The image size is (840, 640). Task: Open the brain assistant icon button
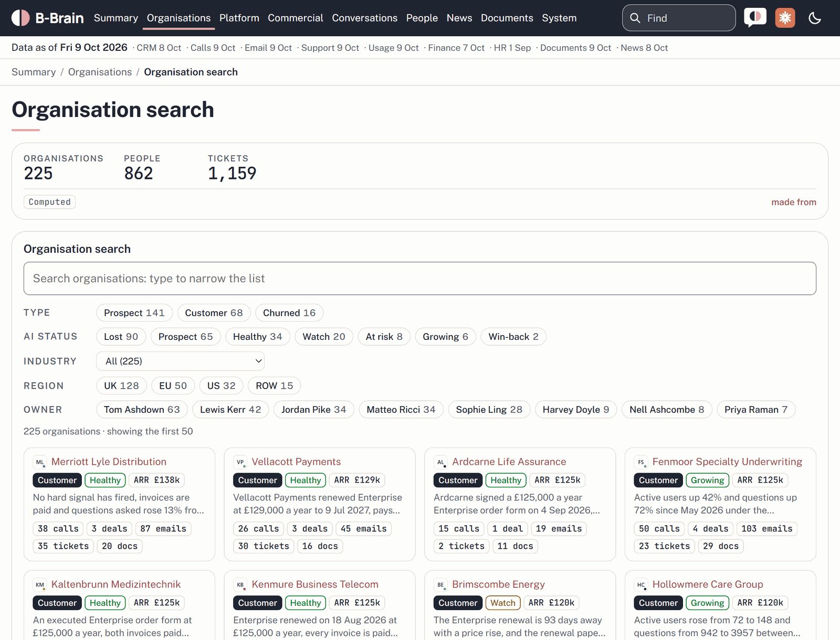(x=755, y=18)
